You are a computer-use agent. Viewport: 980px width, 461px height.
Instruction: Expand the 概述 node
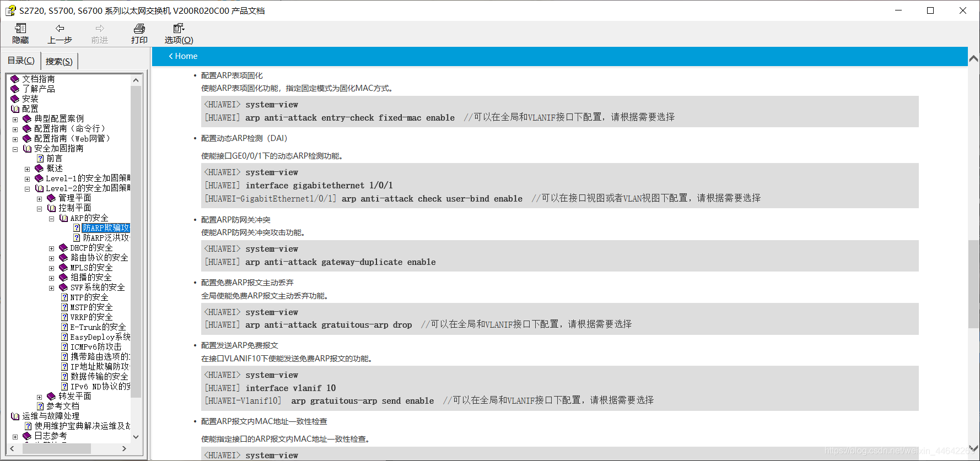(x=27, y=169)
